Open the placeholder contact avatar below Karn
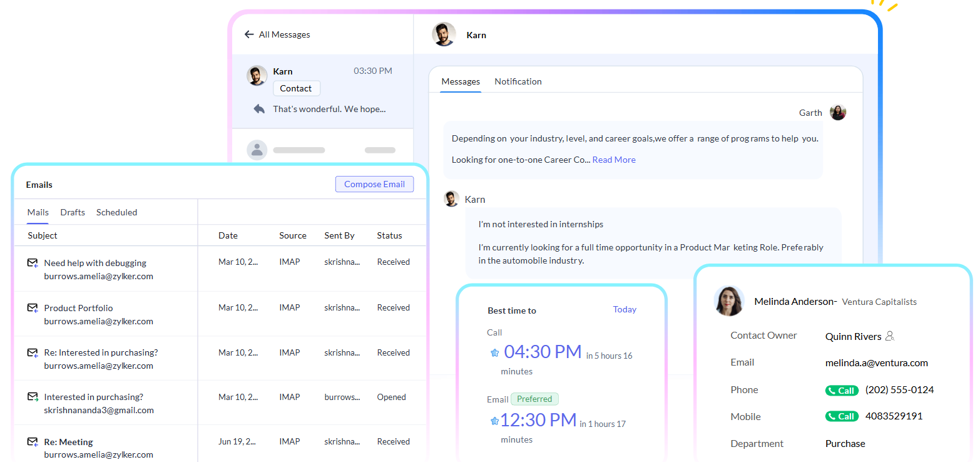 (257, 150)
